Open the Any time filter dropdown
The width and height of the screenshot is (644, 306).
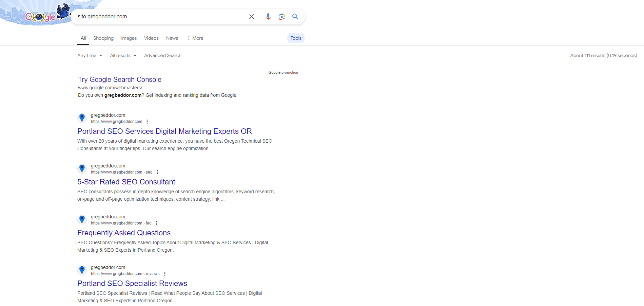tap(90, 55)
